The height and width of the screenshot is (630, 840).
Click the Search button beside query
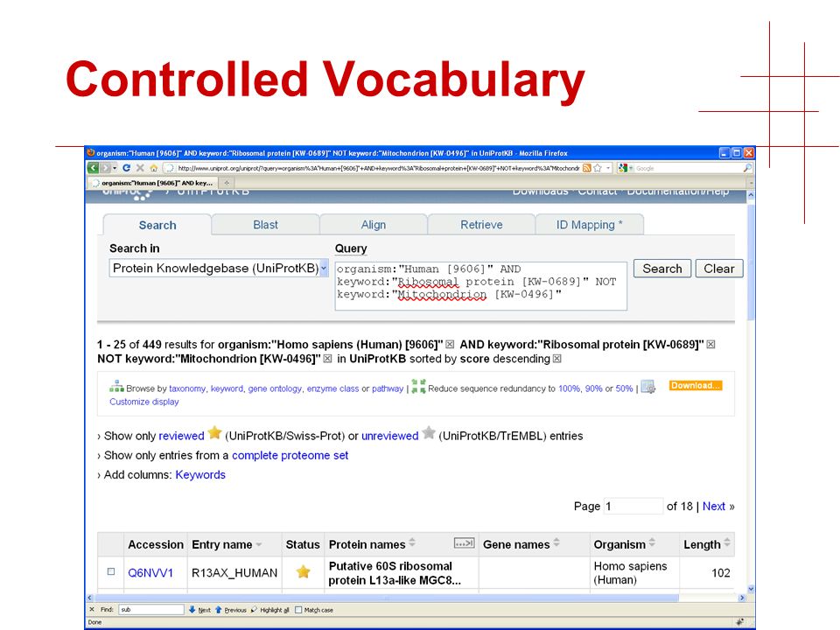662,269
